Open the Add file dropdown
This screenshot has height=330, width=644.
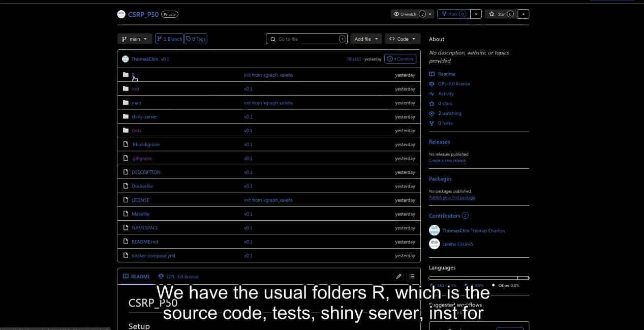point(366,39)
